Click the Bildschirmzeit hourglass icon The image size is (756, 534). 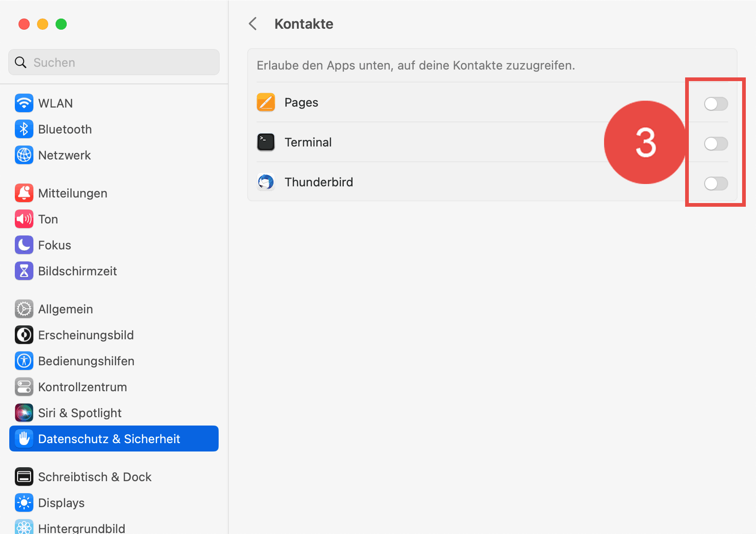[24, 271]
